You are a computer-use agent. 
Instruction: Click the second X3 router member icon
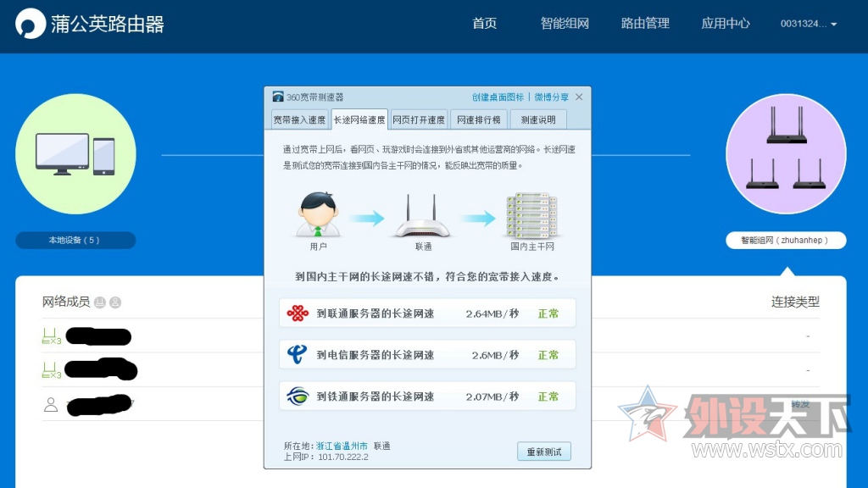pos(52,370)
